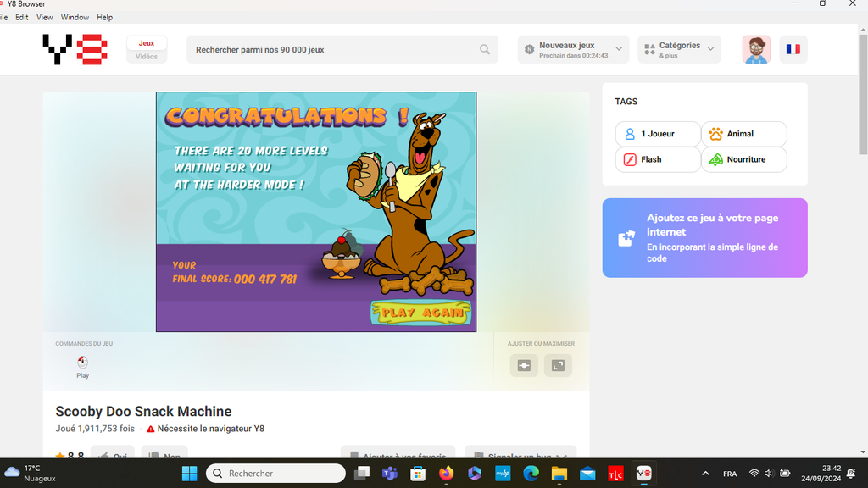Image resolution: width=868 pixels, height=488 pixels.
Task: Click the adjust game size icon
Action: pyautogui.click(x=524, y=365)
